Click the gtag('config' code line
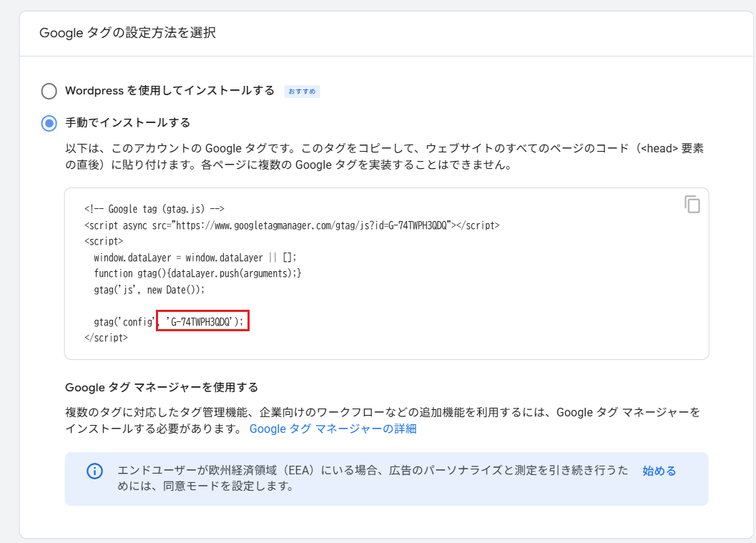Image resolution: width=756 pixels, height=543 pixels. pos(169,322)
